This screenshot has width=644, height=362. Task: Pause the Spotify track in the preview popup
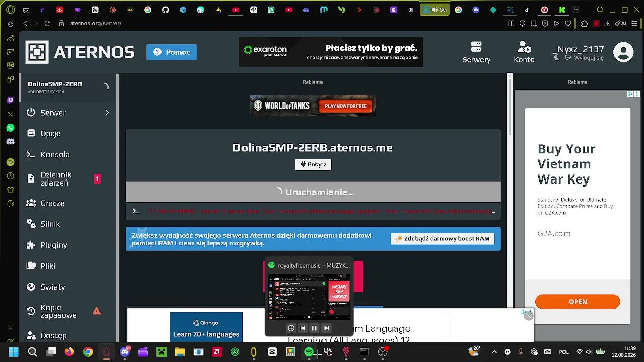(x=314, y=328)
